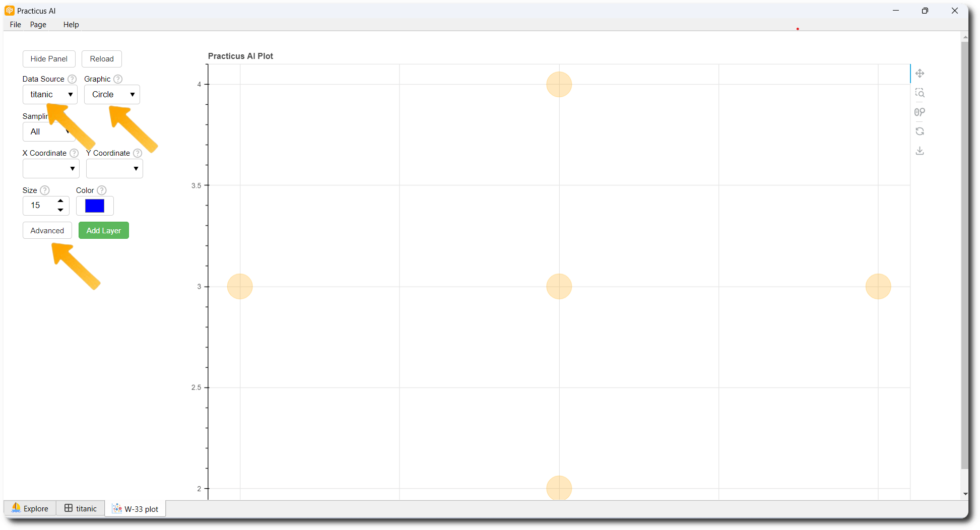Open the File menu
Screen dimensions: 980x530
16,25
